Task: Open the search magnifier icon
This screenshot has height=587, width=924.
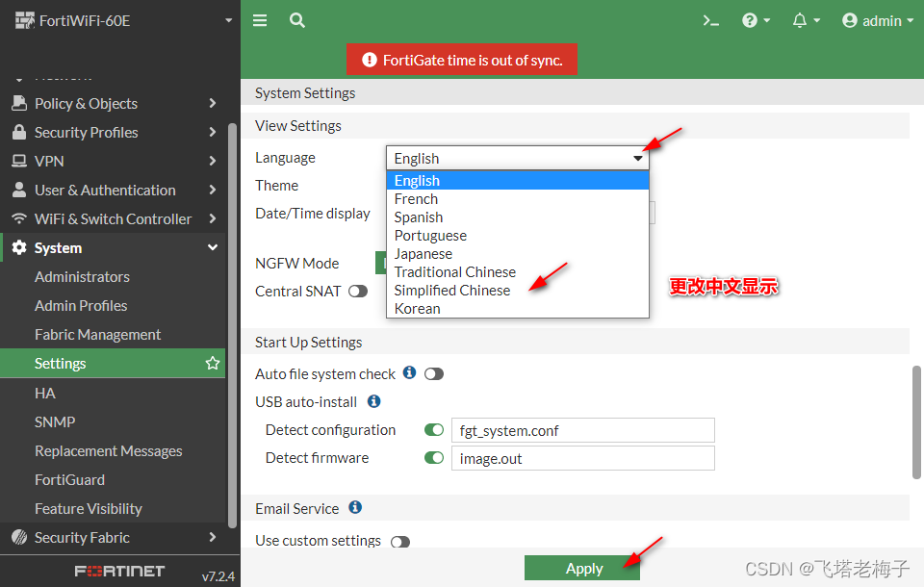Action: coord(297,20)
